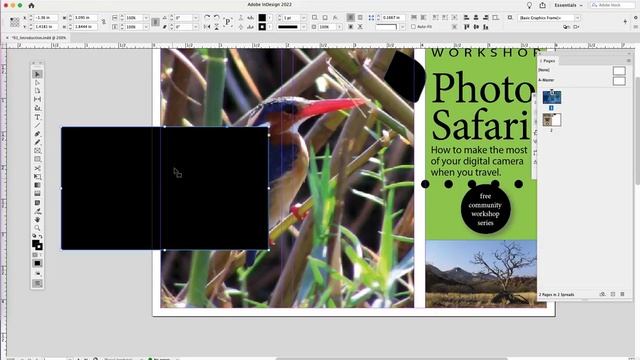
Task: Select page 1 thumbnail in Pages panel
Action: click(x=551, y=97)
